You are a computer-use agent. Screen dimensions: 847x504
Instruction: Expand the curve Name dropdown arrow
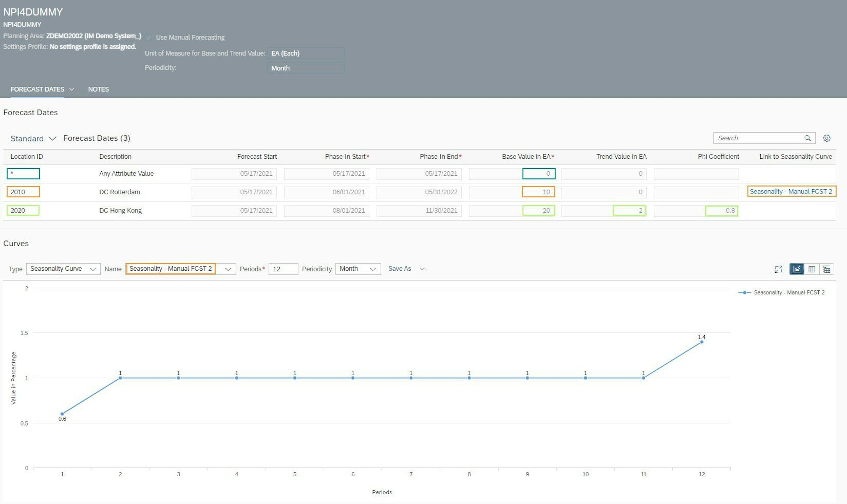coord(228,269)
